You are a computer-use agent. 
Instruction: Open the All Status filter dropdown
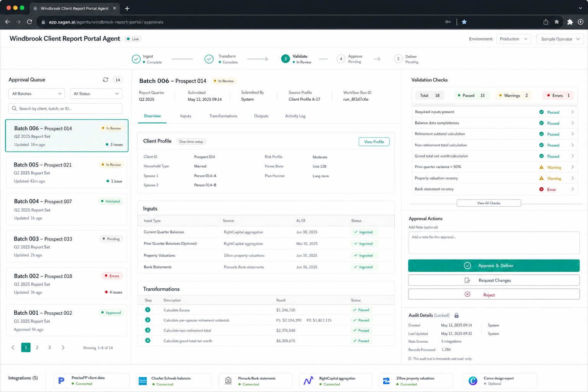click(x=96, y=93)
